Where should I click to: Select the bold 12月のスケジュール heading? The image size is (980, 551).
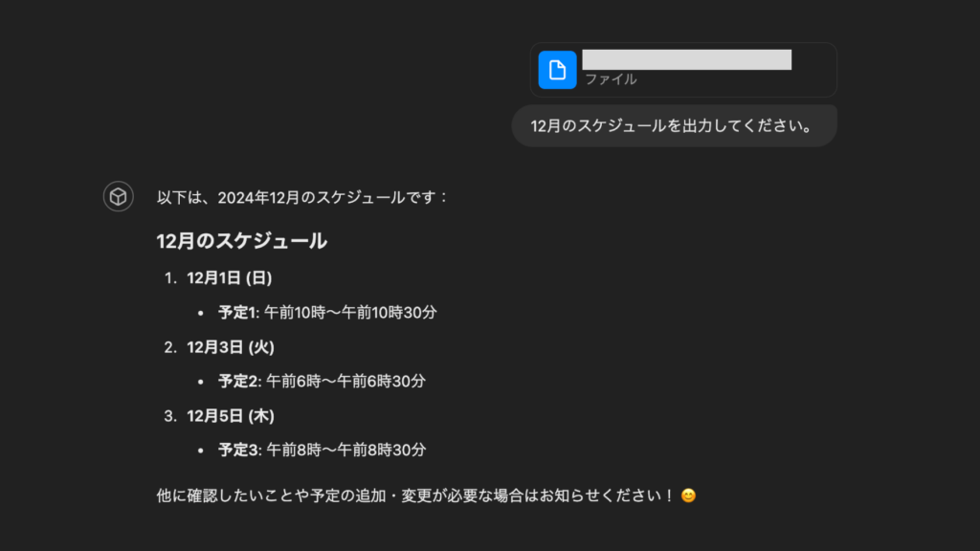(240, 242)
